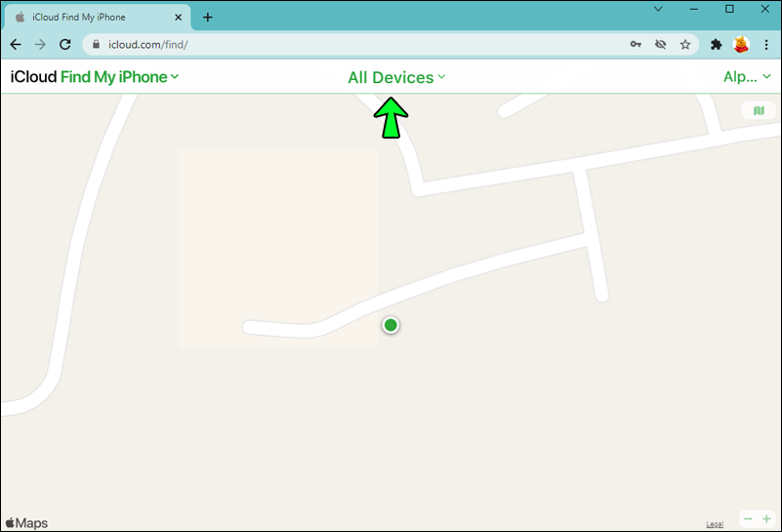This screenshot has height=532, width=782.
Task: Go back to the previous page
Action: 16,44
